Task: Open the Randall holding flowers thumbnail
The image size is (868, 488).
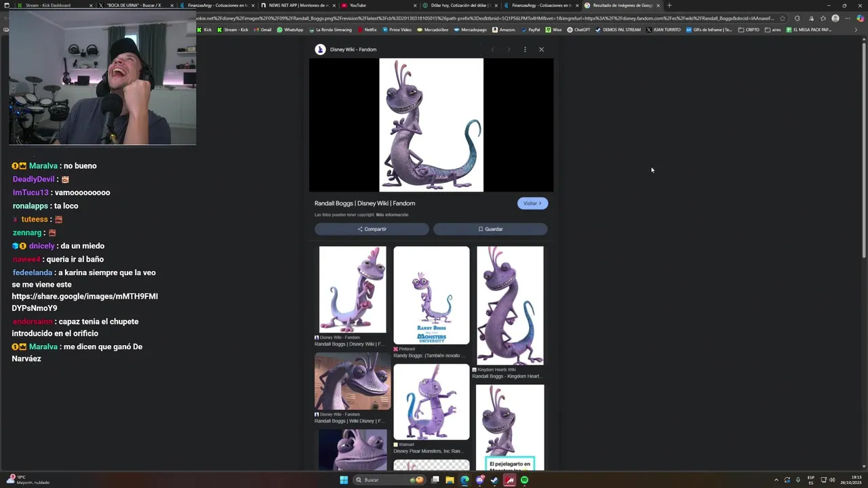Action: 353,289
